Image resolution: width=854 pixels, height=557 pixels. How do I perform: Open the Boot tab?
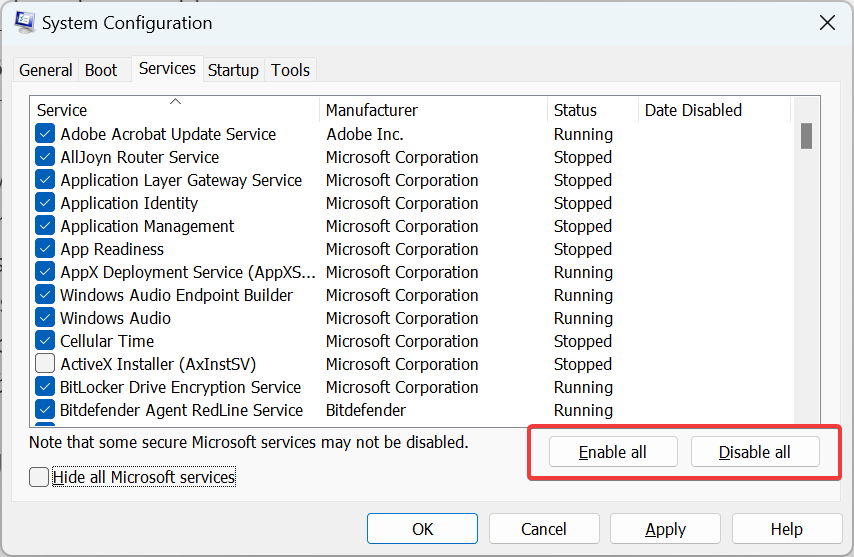coord(101,70)
